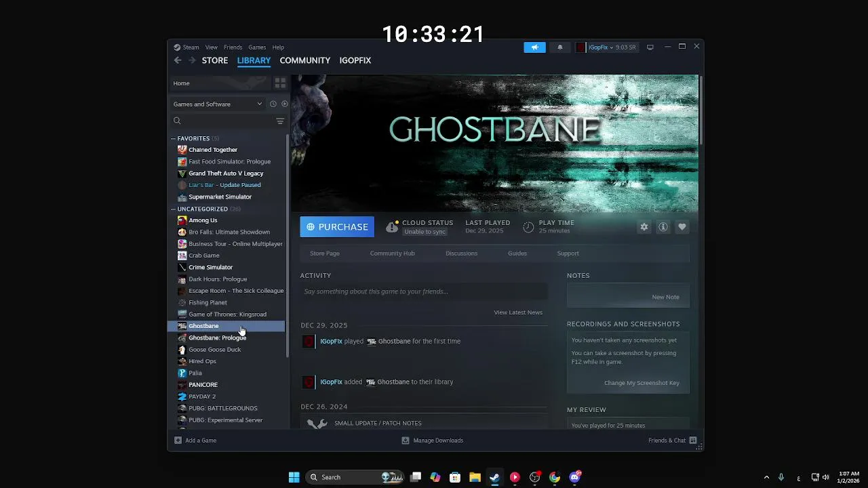
Task: Select the LIBRARY tab
Action: (x=254, y=60)
